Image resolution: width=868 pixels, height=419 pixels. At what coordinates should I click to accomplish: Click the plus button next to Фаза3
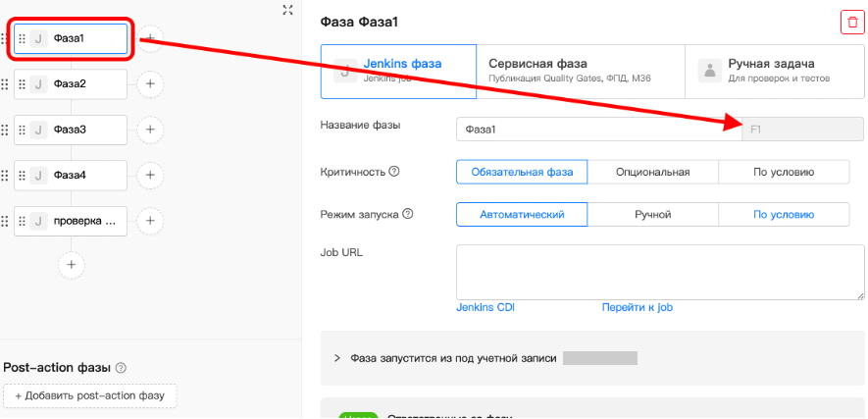pyautogui.click(x=150, y=130)
